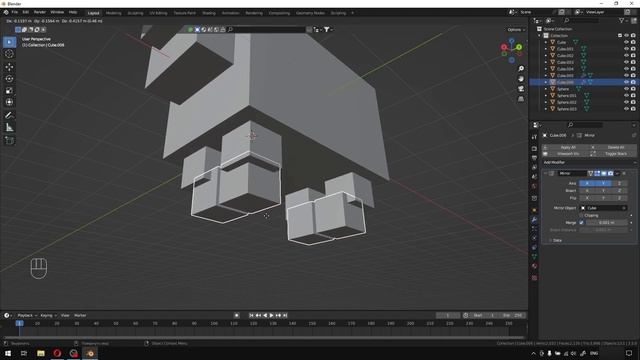Open the Output properties tab
Screen dimensions: 640x360
pyautogui.click(x=534, y=158)
